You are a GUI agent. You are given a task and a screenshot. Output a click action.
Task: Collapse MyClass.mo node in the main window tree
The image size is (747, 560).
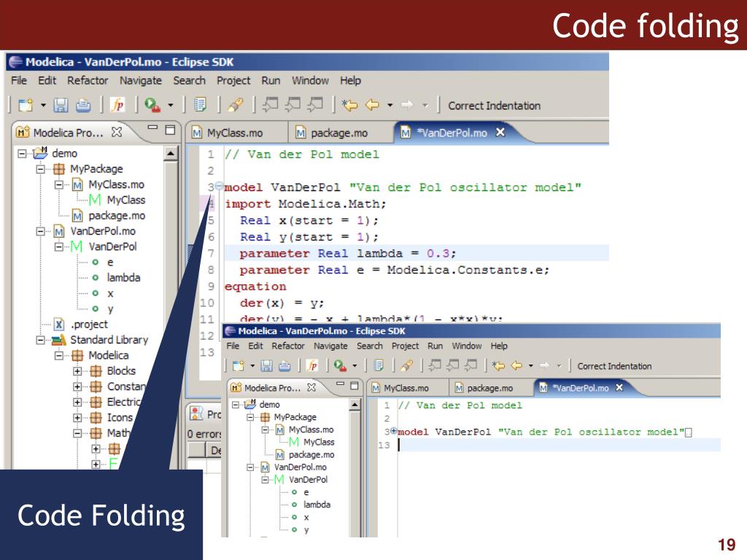(58, 184)
